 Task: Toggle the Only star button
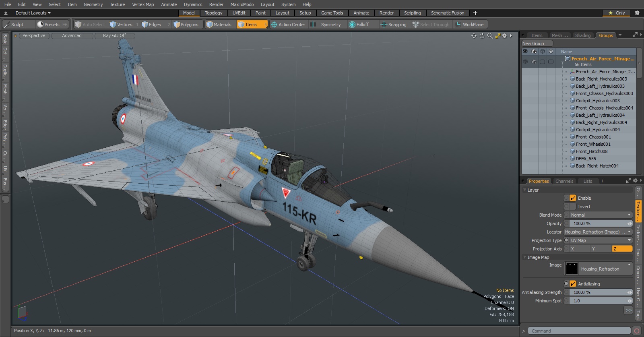point(617,13)
